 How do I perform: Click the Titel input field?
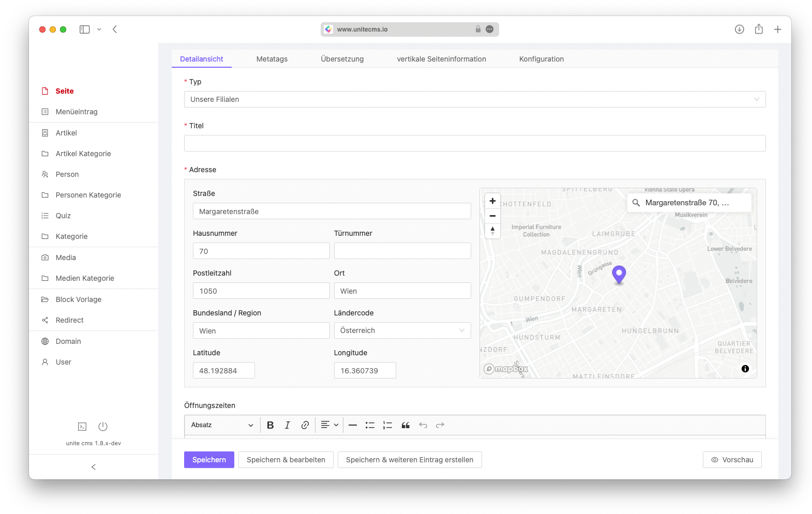(x=475, y=143)
